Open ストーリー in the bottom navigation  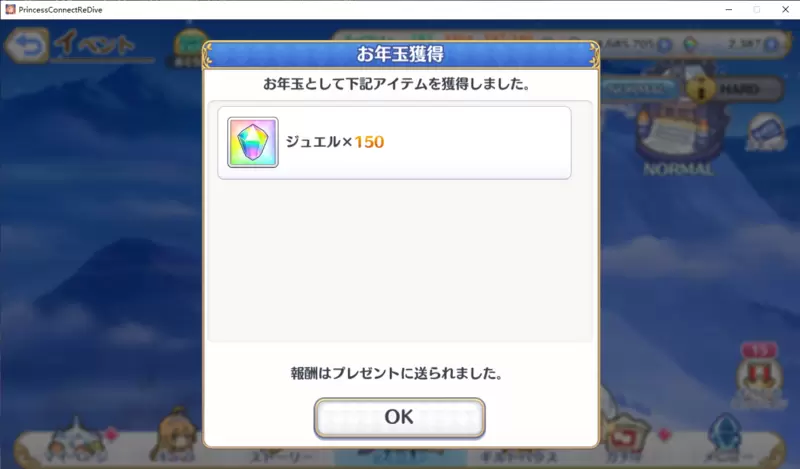coord(282,456)
